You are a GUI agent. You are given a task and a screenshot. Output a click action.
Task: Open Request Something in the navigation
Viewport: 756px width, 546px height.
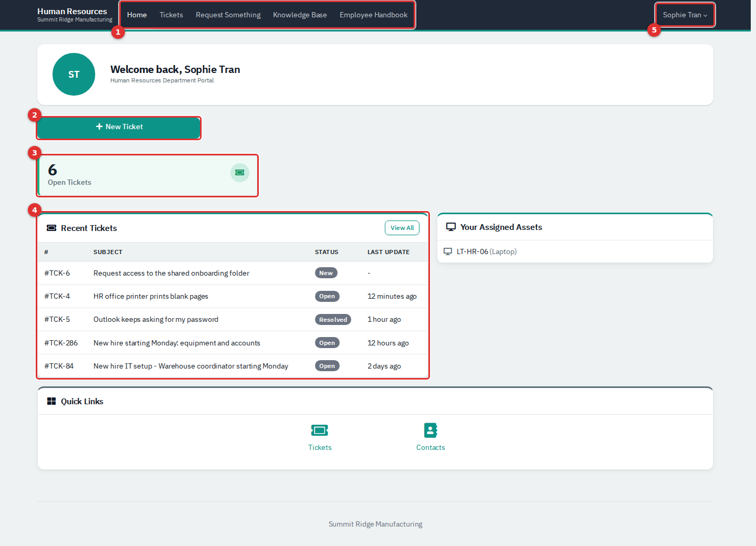228,15
